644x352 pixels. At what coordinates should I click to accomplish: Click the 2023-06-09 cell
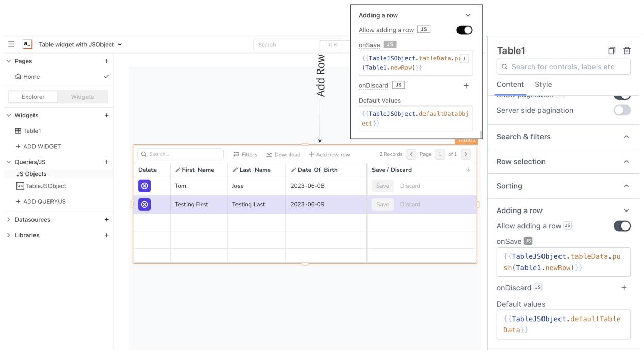pos(326,204)
